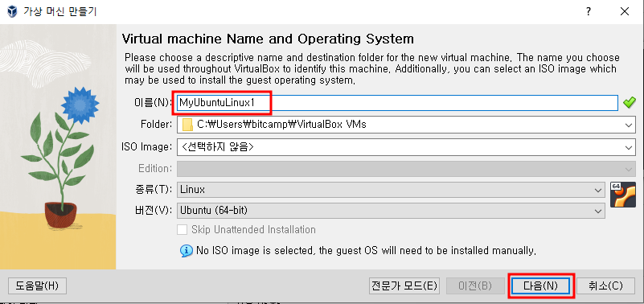Click the 도움말(H) help button
Viewport: 644px width, 304px height.
37,286
